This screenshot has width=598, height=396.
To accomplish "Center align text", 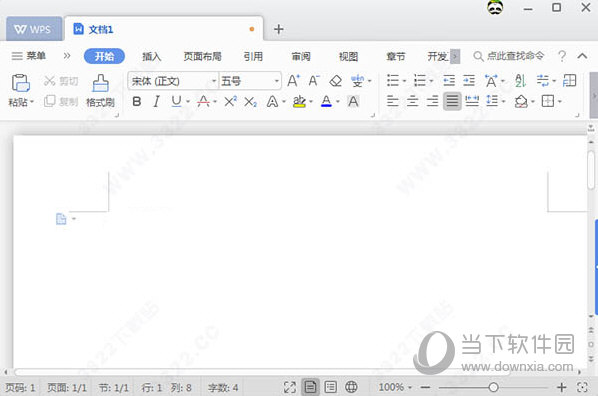I will coord(412,101).
